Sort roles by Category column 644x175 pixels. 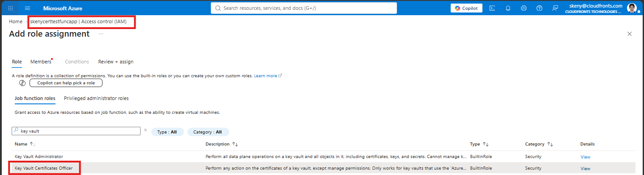[550, 144]
